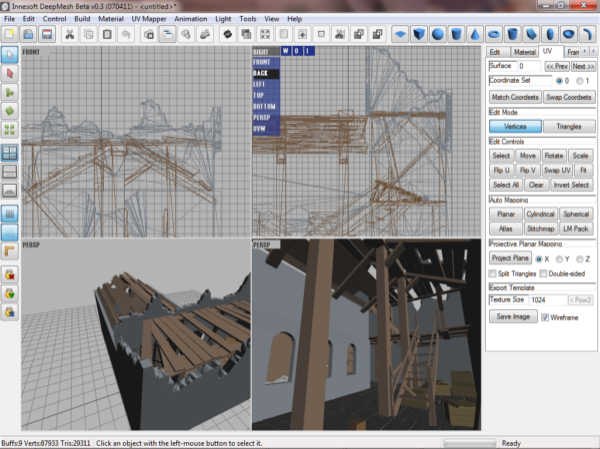The height and width of the screenshot is (449, 600).
Task: Click the Save Image button
Action: pos(511,316)
